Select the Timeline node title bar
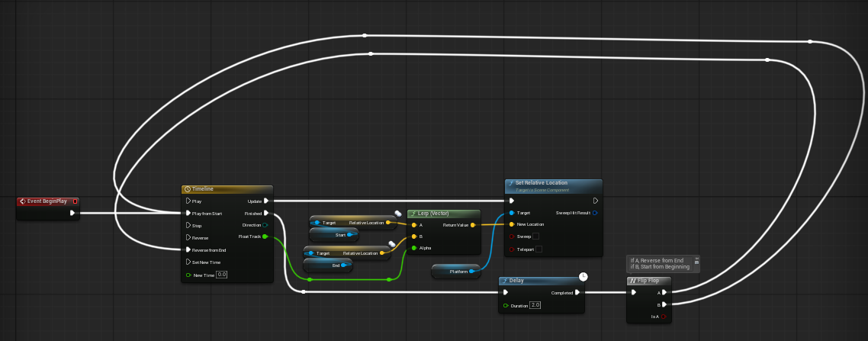 click(x=227, y=189)
